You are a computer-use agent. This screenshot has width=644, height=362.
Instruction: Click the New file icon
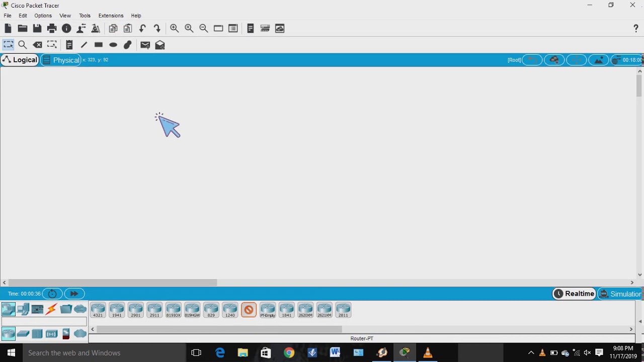[x=8, y=29]
